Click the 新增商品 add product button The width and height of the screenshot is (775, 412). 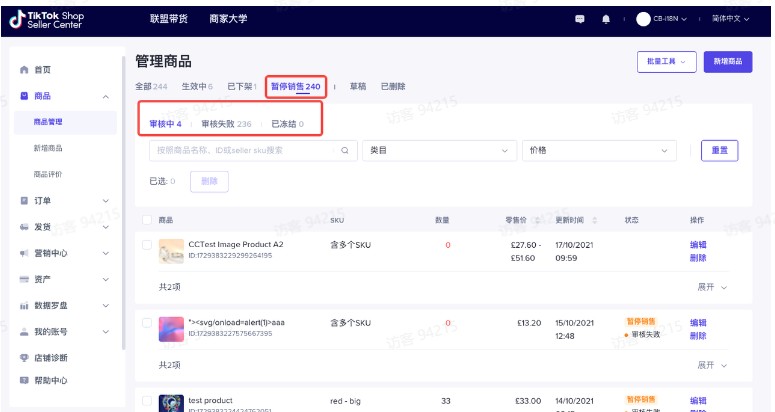pos(728,62)
